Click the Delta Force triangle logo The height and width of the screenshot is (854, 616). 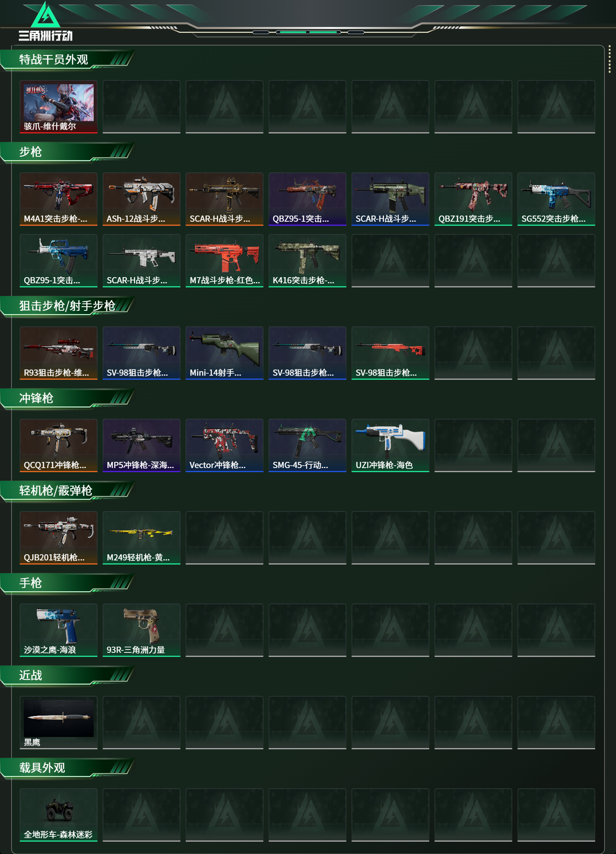46,16
